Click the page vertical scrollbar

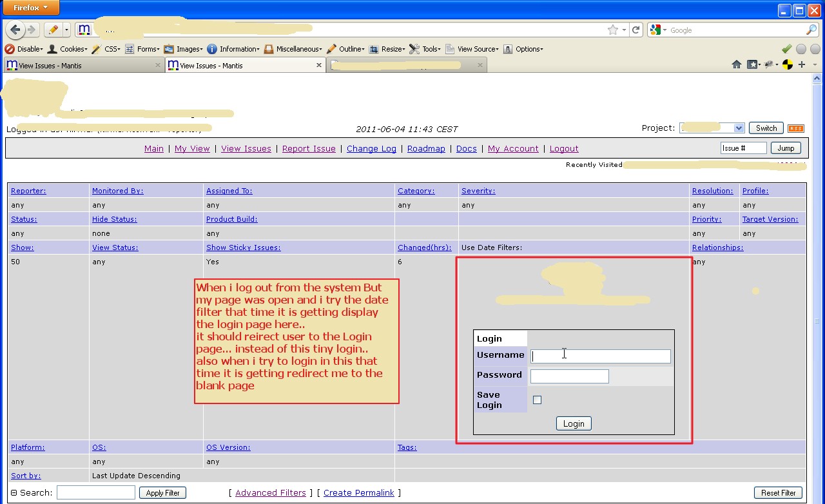pos(815,290)
